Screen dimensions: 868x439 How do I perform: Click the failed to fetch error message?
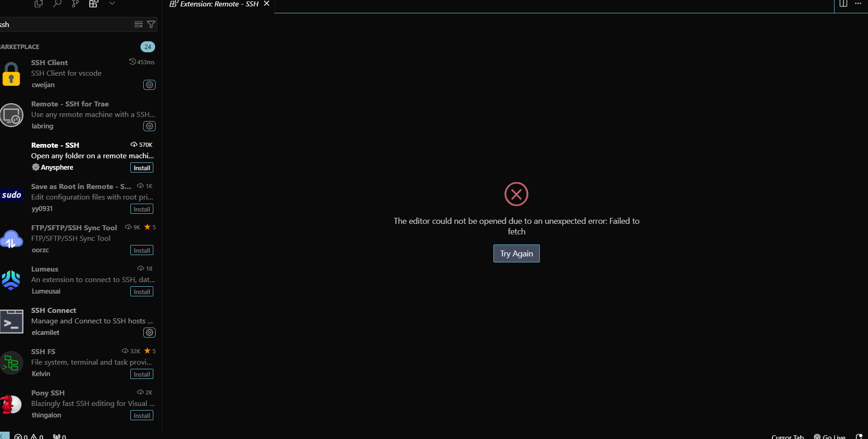(516, 226)
